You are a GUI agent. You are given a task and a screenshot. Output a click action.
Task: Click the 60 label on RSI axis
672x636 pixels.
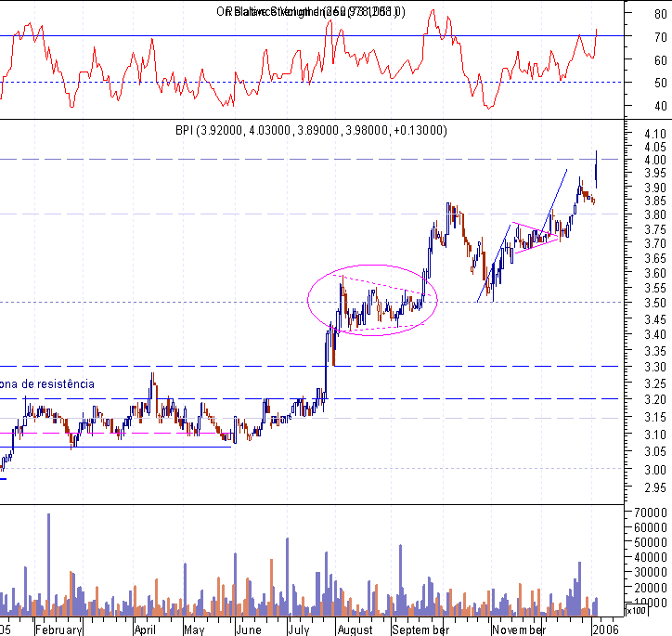[x=661, y=60]
